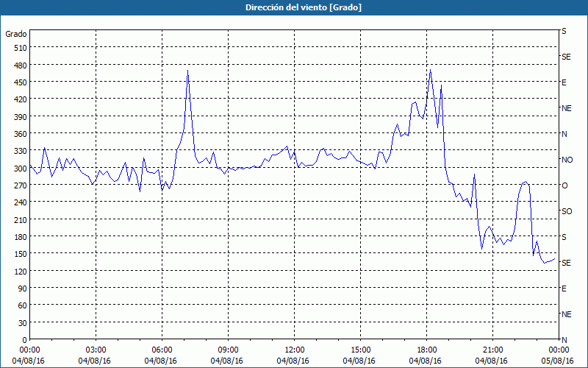Select the 'SE' compass label level with 480
This screenshot has height=368, width=588.
566,57
